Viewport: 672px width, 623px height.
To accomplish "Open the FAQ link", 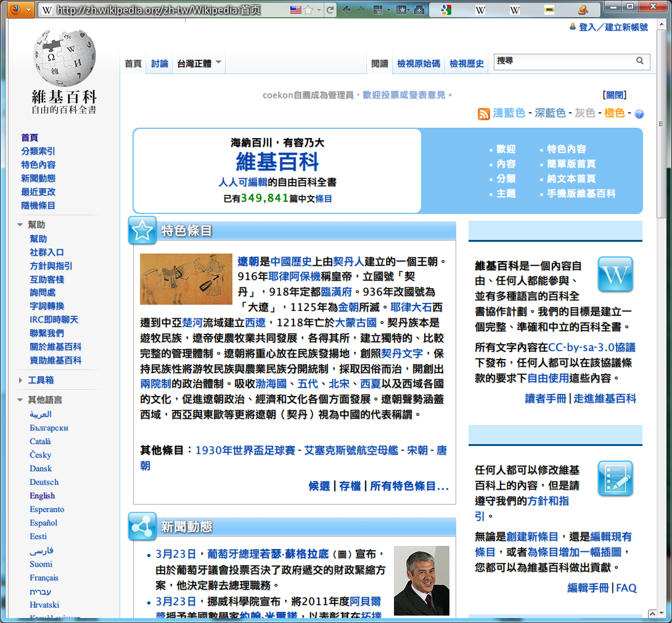I will [626, 587].
